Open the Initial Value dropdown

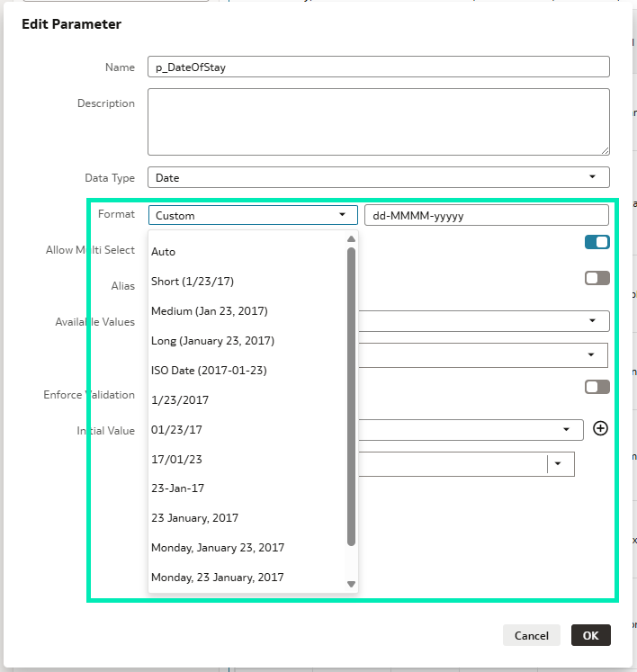[x=567, y=430]
